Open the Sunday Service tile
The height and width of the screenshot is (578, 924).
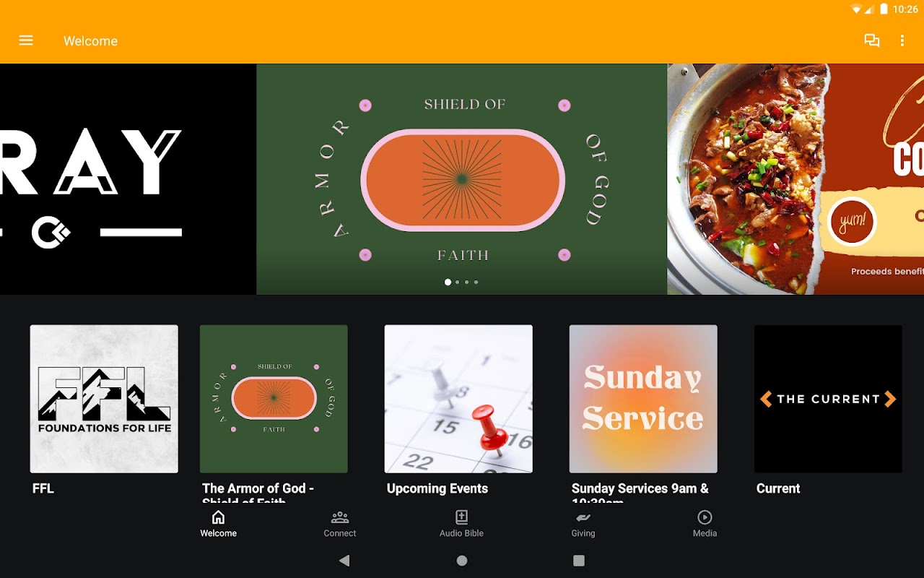click(x=643, y=399)
